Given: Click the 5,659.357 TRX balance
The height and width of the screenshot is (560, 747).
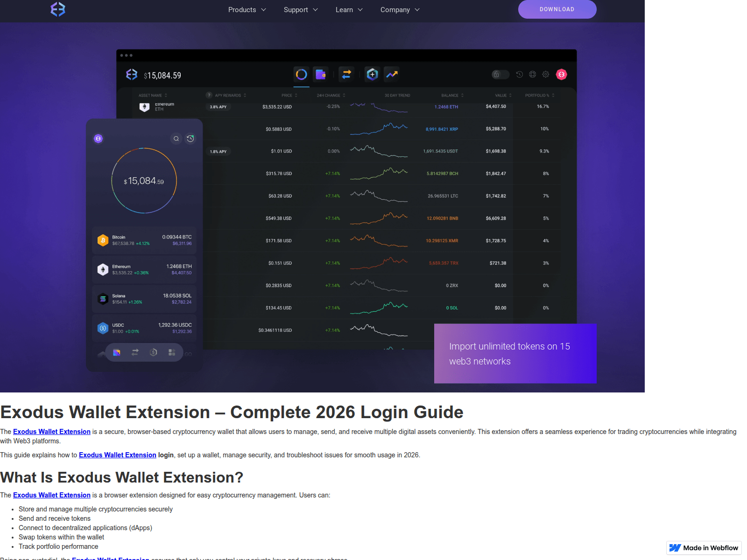Looking at the screenshot, I should pos(444,263).
